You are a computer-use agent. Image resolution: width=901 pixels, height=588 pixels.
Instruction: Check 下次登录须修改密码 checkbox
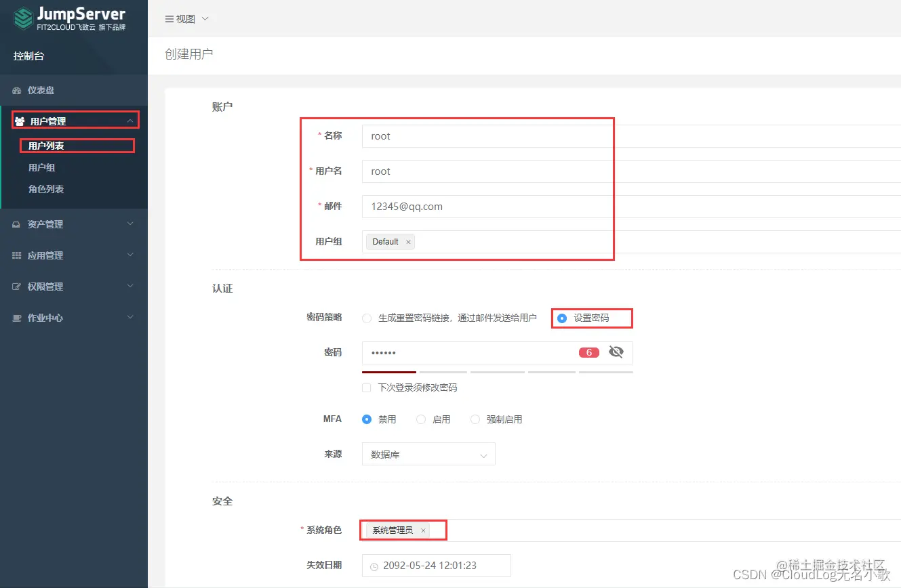[x=367, y=388]
